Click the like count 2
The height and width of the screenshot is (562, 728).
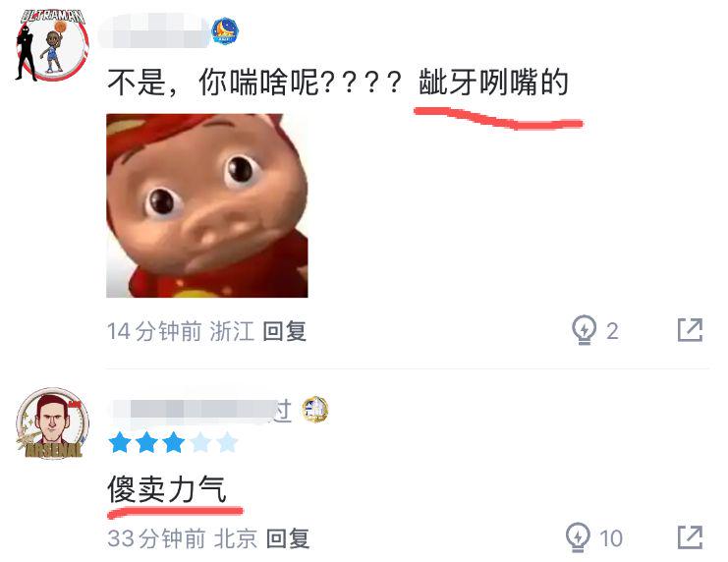[x=612, y=331]
